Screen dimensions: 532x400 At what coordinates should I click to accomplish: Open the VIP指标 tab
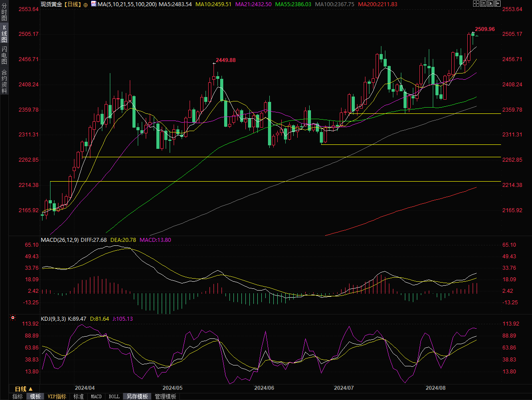coord(57,396)
